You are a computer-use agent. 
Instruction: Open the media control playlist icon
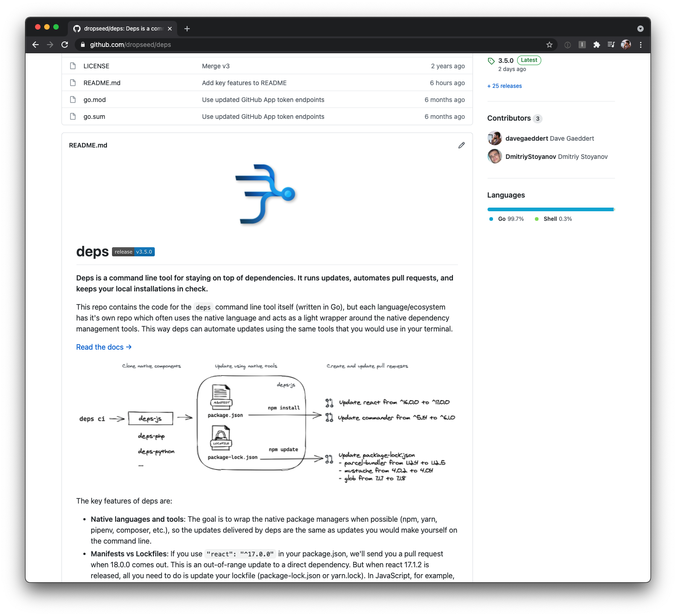point(611,45)
